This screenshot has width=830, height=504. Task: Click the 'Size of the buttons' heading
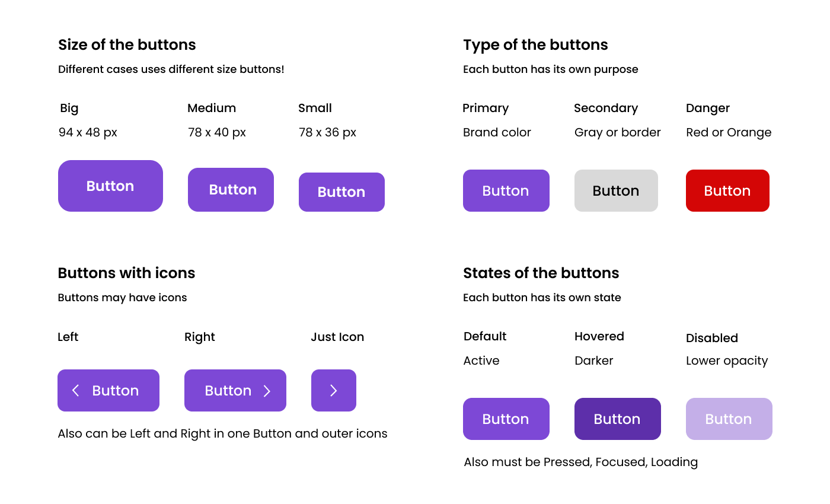coord(127,44)
